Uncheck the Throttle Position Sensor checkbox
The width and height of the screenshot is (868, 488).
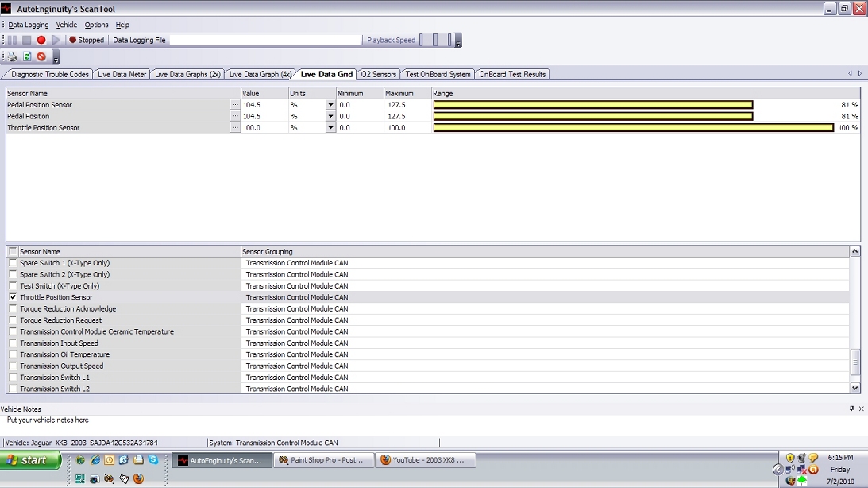(13, 297)
